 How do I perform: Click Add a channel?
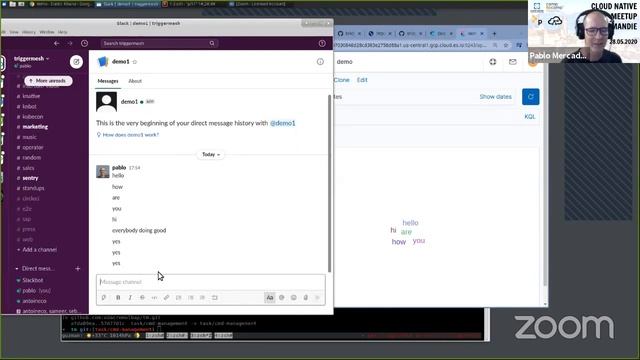[40, 249]
